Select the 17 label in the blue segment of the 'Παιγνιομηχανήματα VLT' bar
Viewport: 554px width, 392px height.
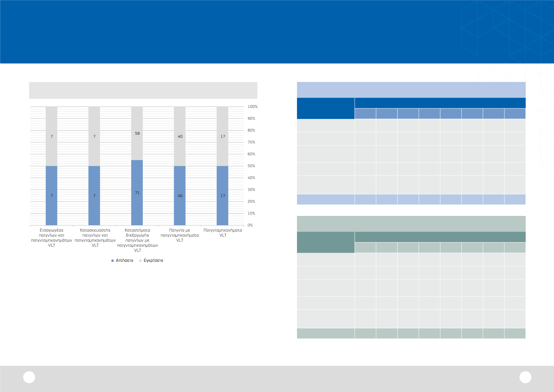pos(223,196)
